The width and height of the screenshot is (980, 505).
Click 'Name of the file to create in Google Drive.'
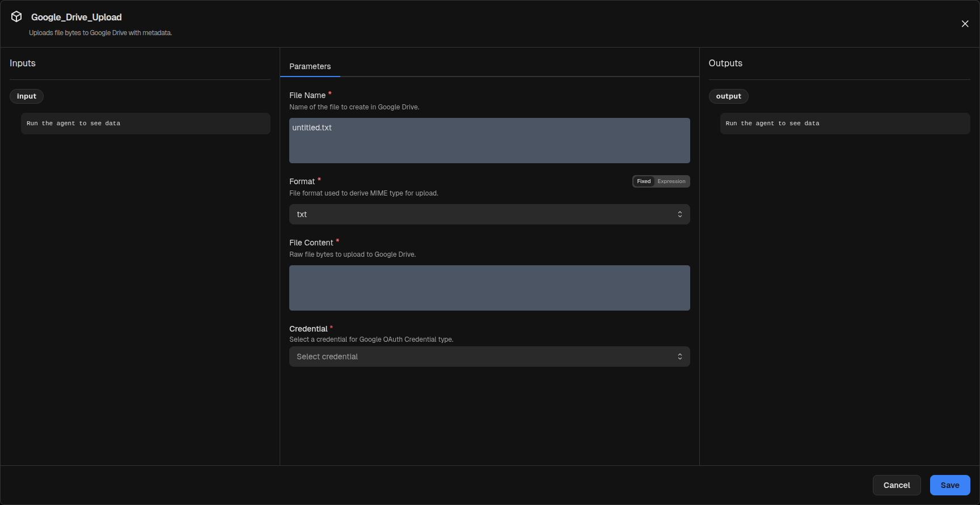click(x=354, y=107)
